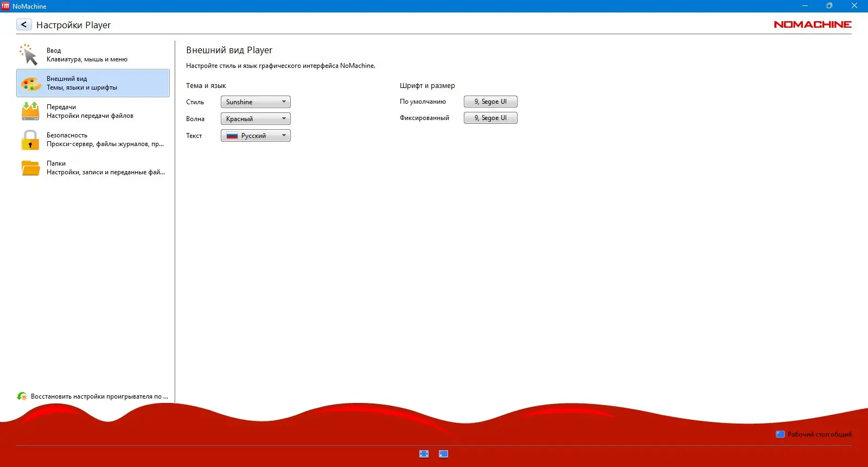
Task: Minimize the NoMachine window
Action: coord(805,6)
